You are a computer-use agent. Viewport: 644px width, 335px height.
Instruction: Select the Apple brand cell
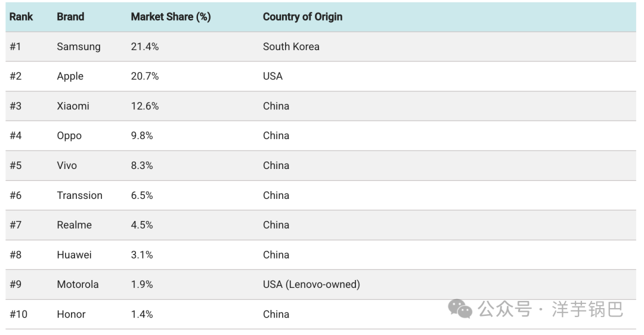coord(70,76)
